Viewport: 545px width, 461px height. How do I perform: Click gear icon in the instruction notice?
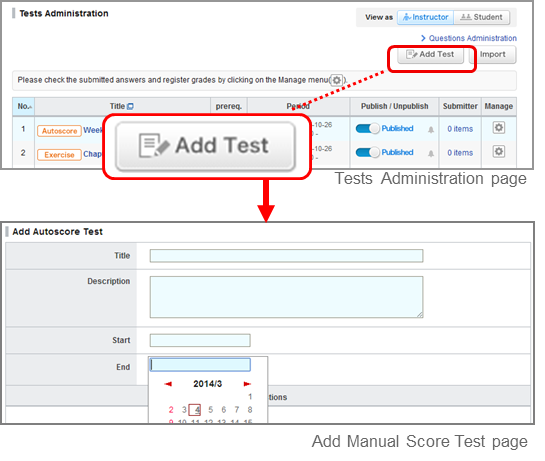336,80
